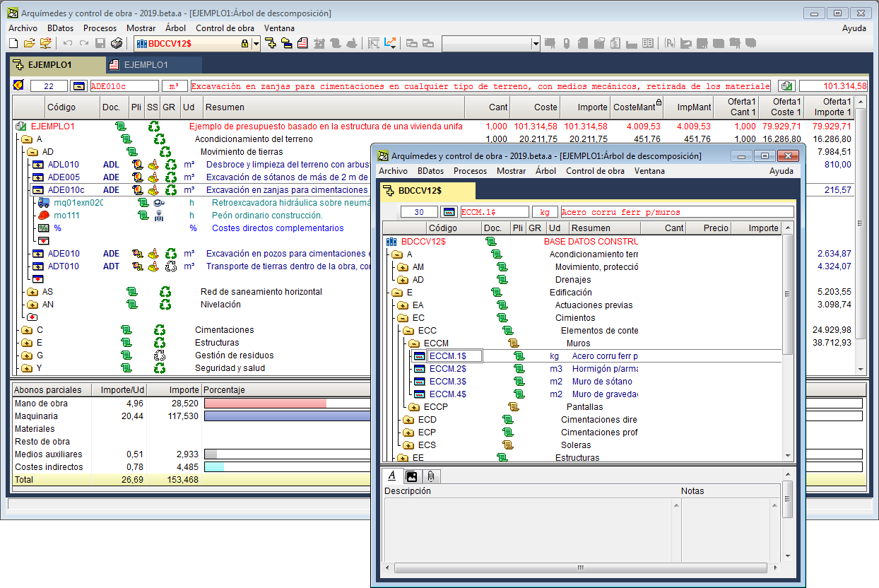Click the grey recycling icon in Gestión de residuos row
This screenshot has height=588, width=879.
160,355
